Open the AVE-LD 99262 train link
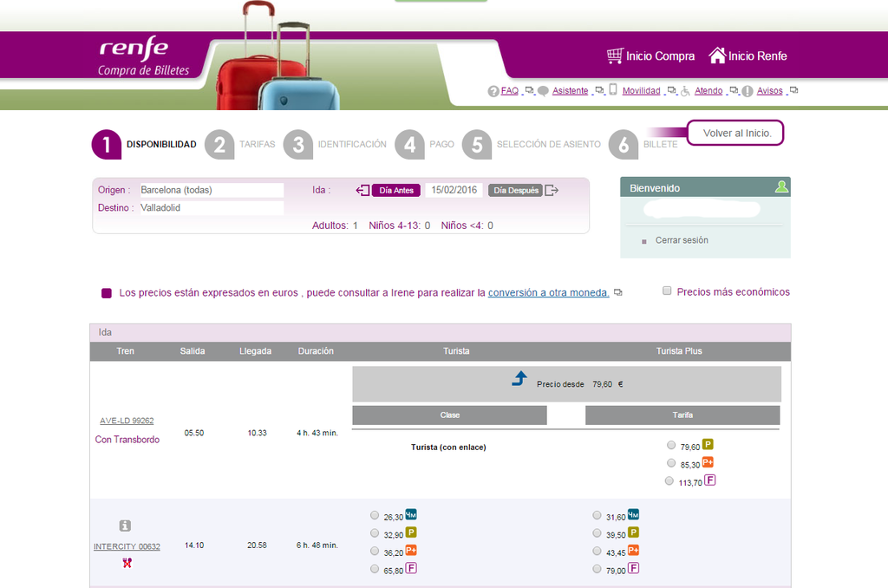The image size is (888, 588). (127, 421)
